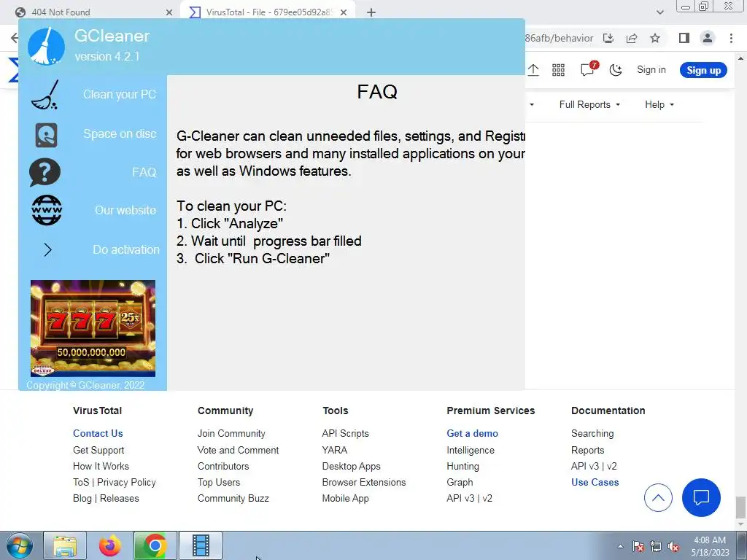Click the Action Center flag tray icon
Image resolution: width=747 pixels, height=560 pixels.
coord(638,547)
